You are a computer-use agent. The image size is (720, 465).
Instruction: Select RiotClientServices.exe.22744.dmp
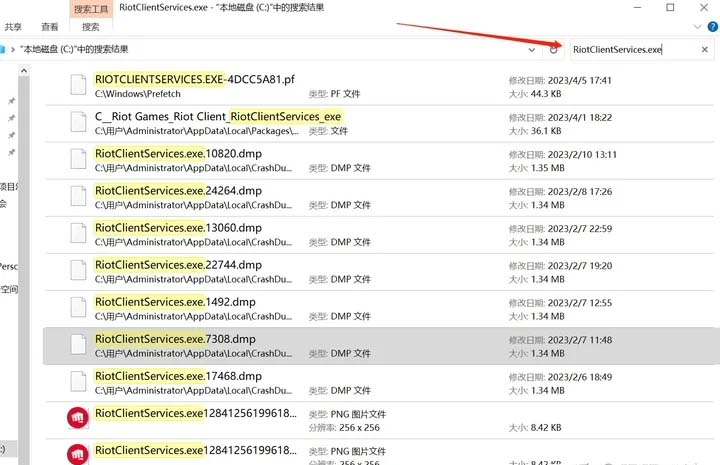pos(379,272)
